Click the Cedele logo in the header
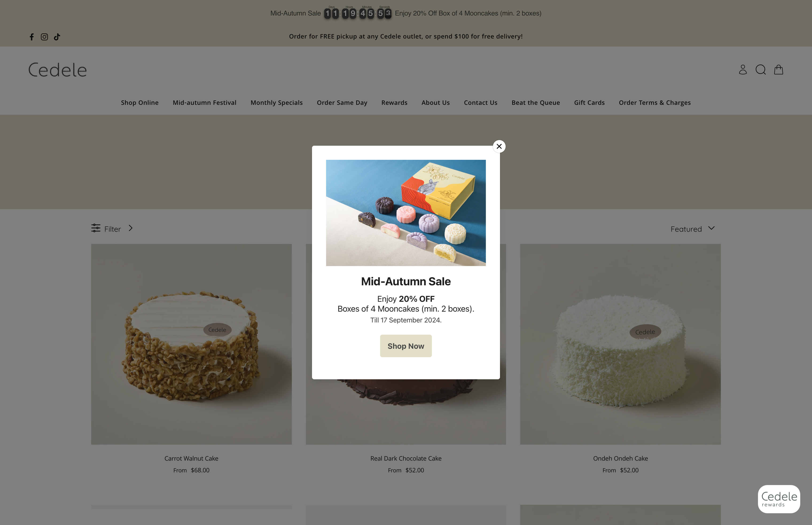 tap(58, 70)
